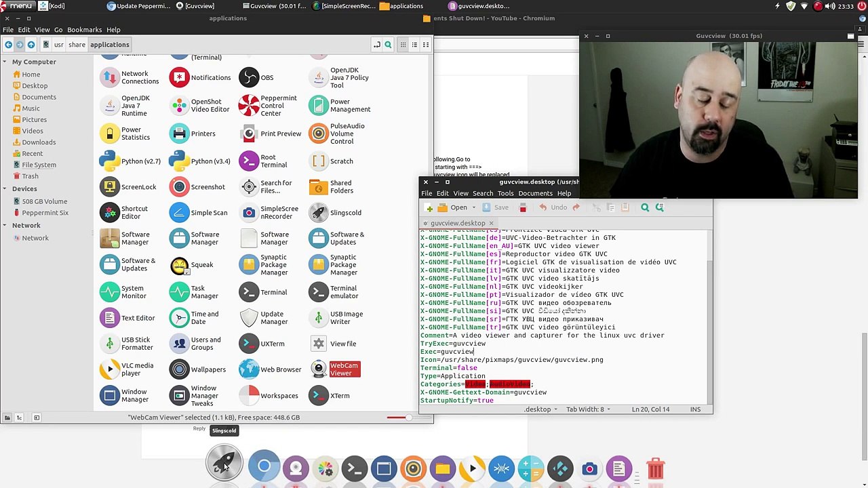Open gedit Tools menu
The width and height of the screenshot is (868, 488).
click(x=505, y=193)
